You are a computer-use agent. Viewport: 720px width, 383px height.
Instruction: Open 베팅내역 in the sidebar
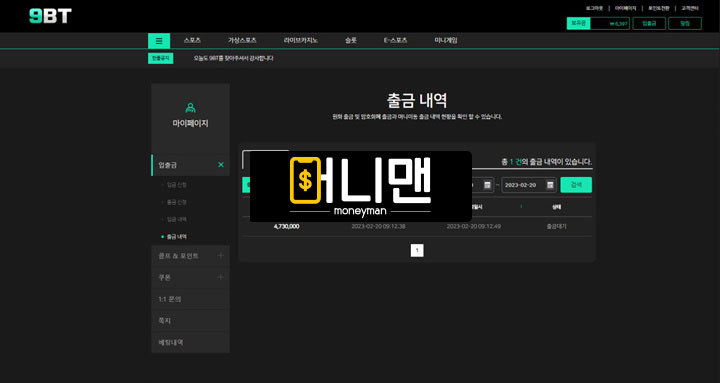[x=190, y=342]
